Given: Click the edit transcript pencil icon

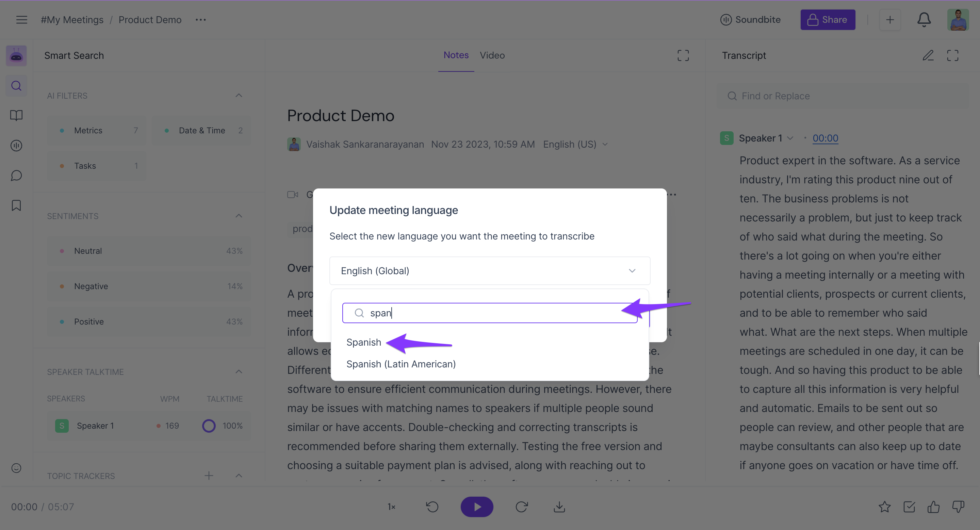Looking at the screenshot, I should [928, 55].
